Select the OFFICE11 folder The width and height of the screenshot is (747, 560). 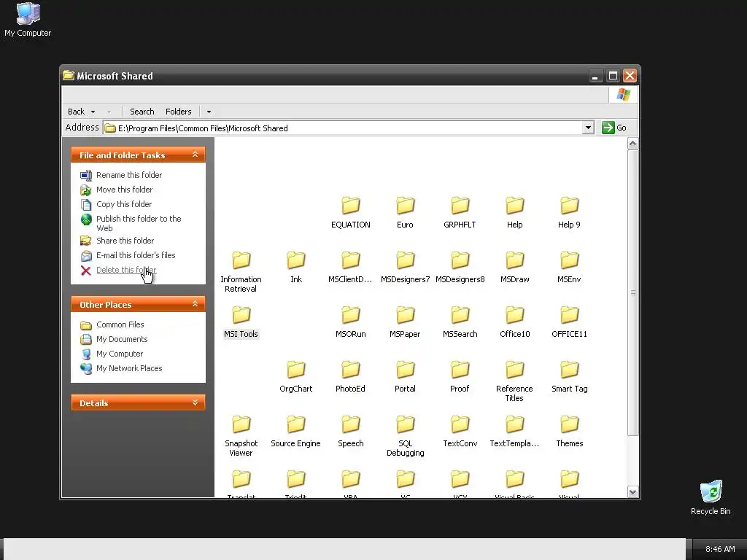click(569, 322)
